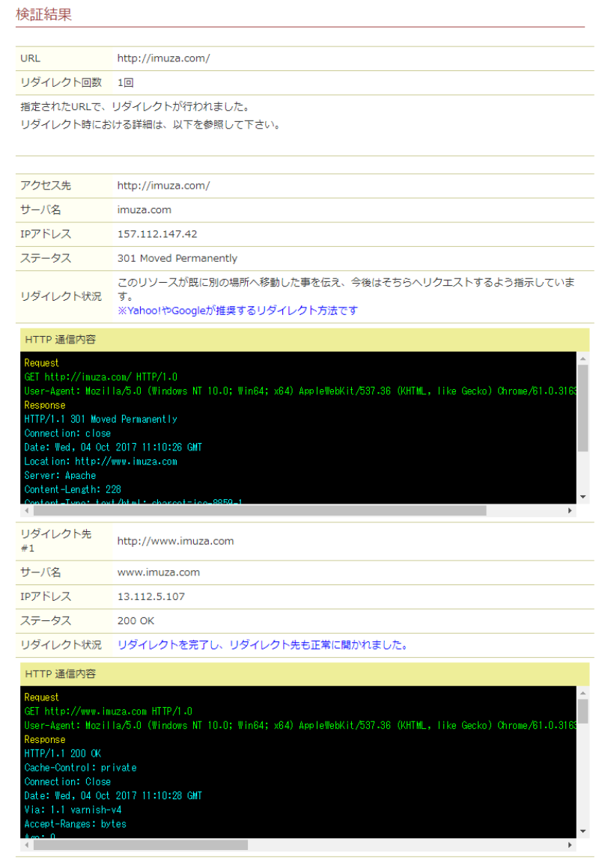Screen dimensions: 599x868
Task: Click サーバ名 value imuza.com
Action: 144,210
